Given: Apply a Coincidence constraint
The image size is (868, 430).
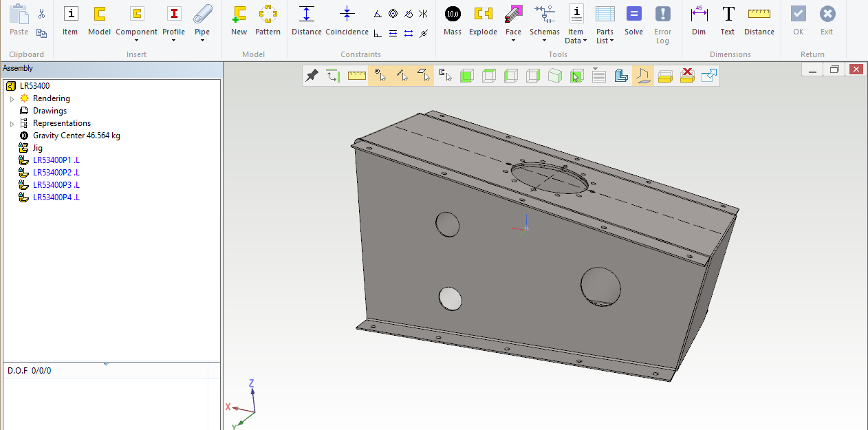Looking at the screenshot, I should [347, 20].
